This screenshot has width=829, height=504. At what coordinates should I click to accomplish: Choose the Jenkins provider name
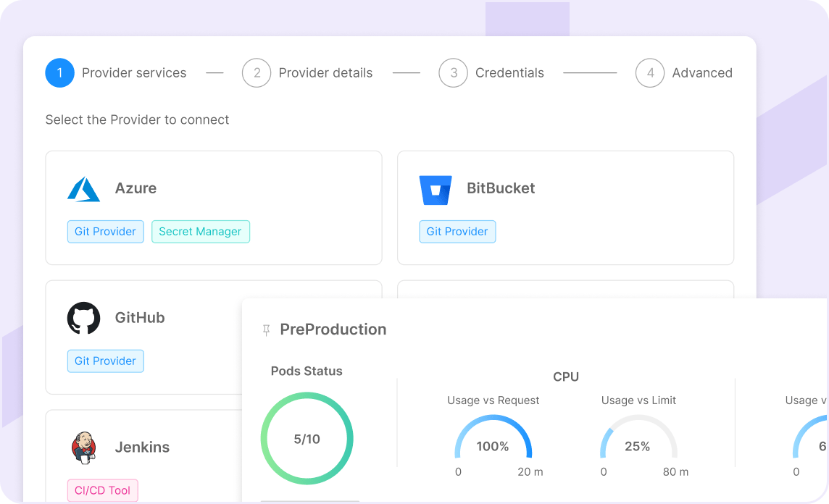tap(142, 448)
